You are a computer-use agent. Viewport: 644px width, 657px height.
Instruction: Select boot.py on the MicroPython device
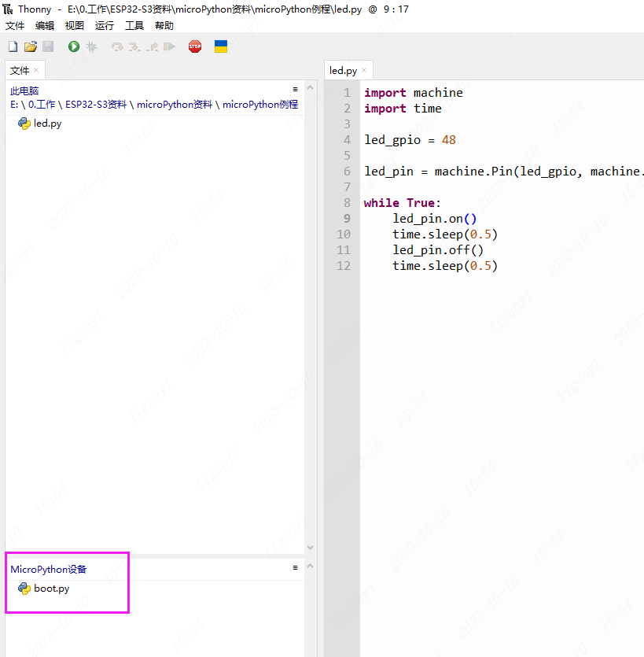[x=51, y=589]
